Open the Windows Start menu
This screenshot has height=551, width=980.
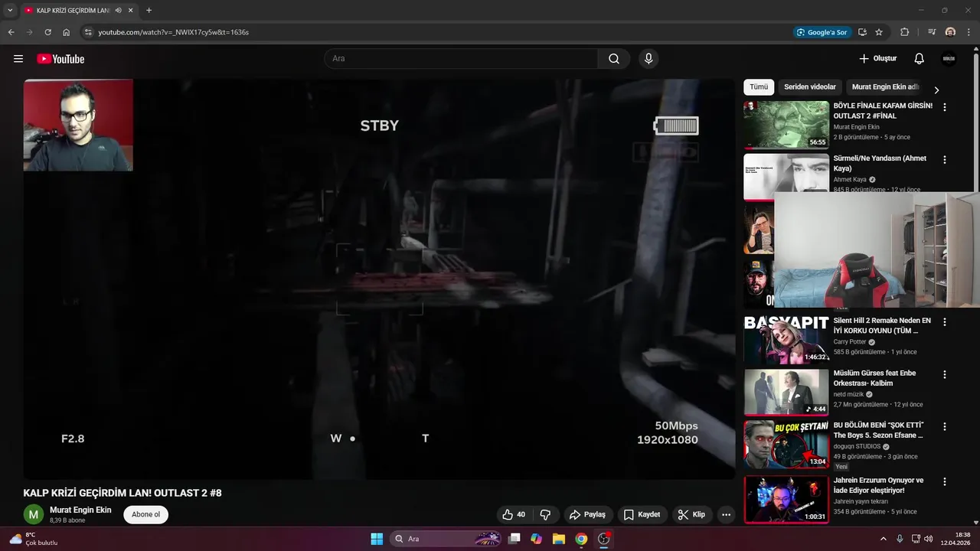click(x=377, y=539)
